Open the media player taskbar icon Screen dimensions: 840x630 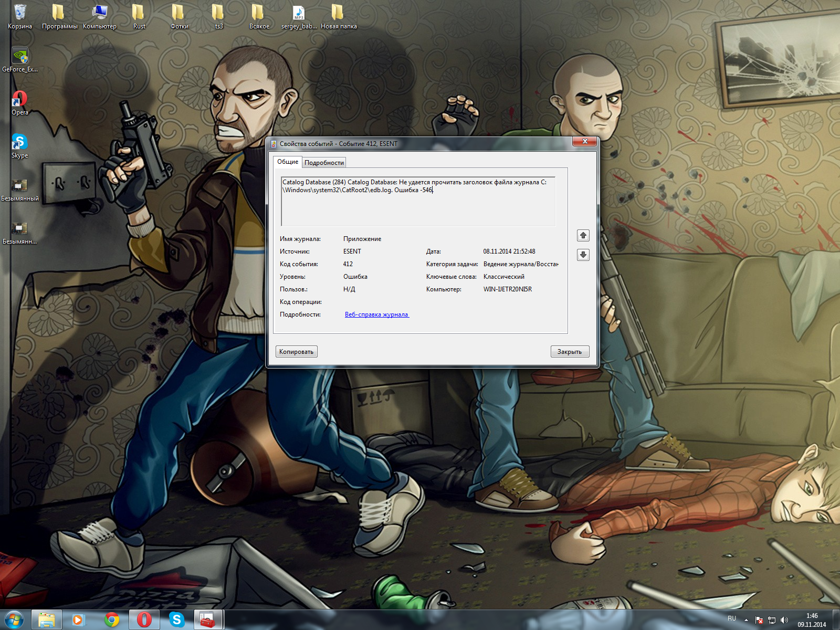[79, 620]
